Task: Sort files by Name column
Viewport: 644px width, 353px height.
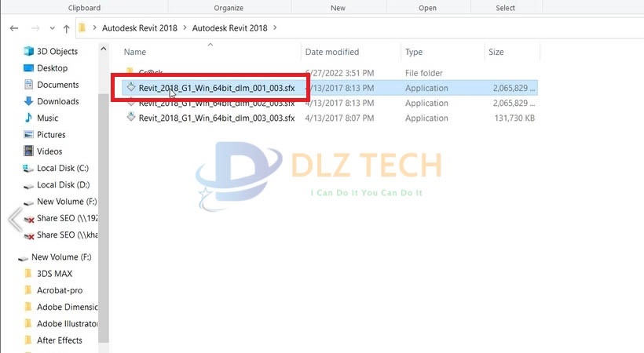Action: click(135, 52)
